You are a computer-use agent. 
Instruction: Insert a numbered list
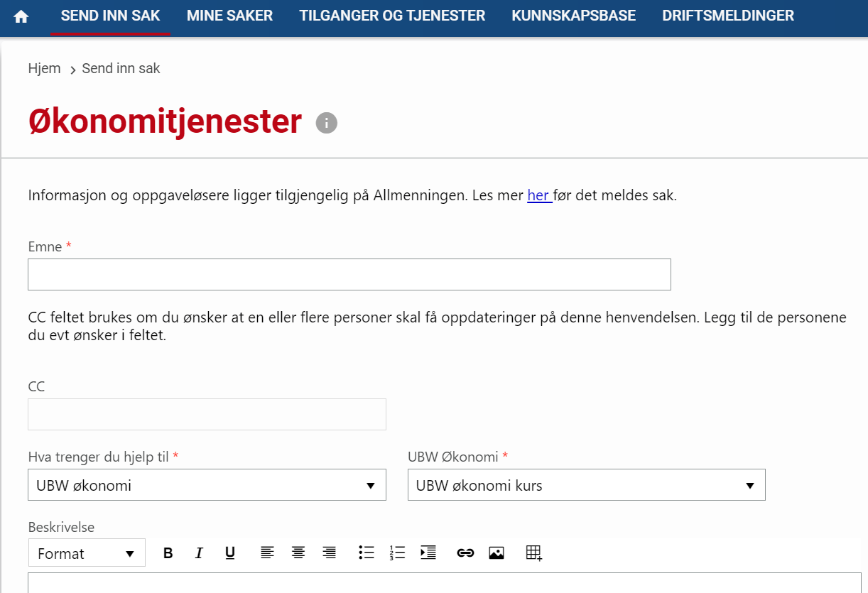pyautogui.click(x=397, y=553)
